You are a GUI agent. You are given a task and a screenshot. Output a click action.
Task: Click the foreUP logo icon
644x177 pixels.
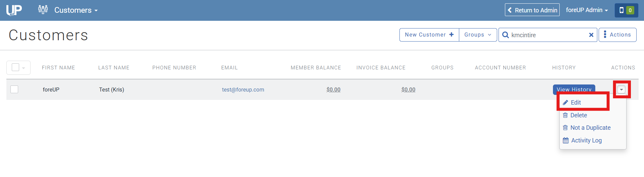pyautogui.click(x=14, y=10)
